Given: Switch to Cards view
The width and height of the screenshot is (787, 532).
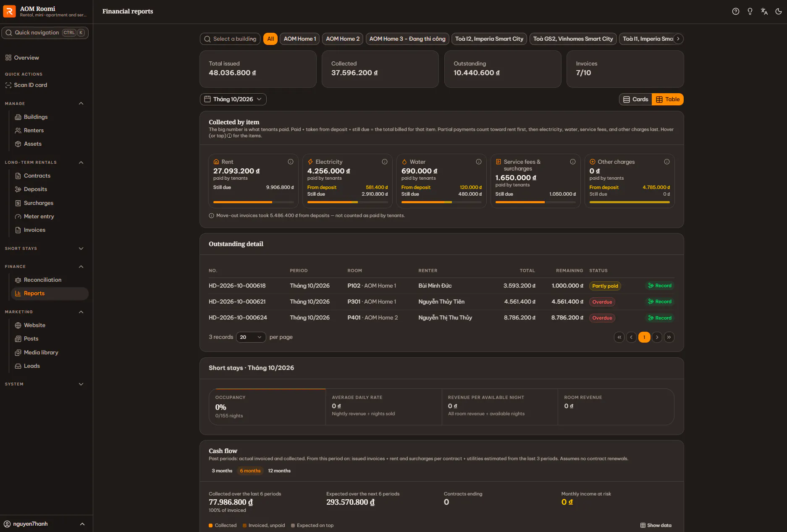Looking at the screenshot, I should point(635,99).
